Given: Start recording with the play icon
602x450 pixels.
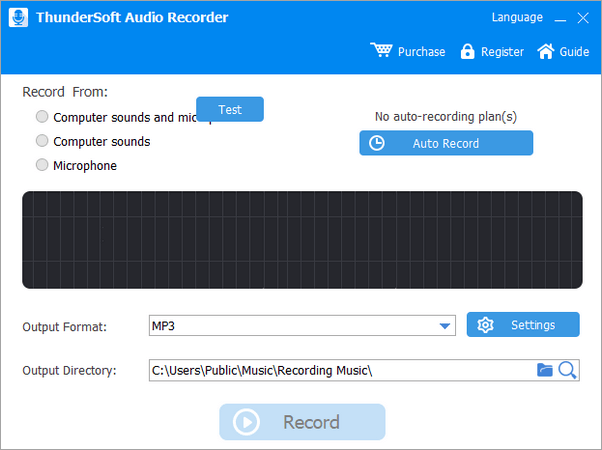Looking at the screenshot, I should tap(245, 422).
